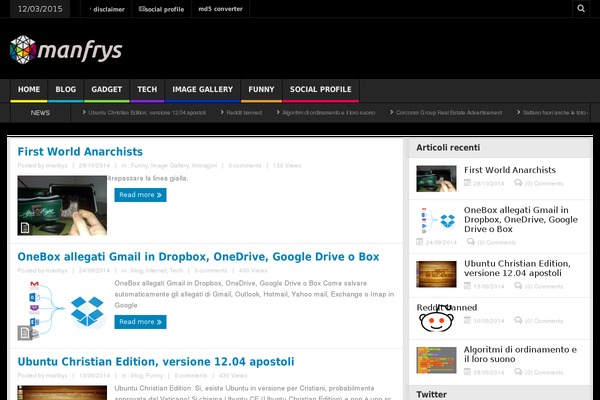Click 0 comments under OneBox allegati post
Image resolution: width=600 pixels, height=400 pixels.
point(211,270)
